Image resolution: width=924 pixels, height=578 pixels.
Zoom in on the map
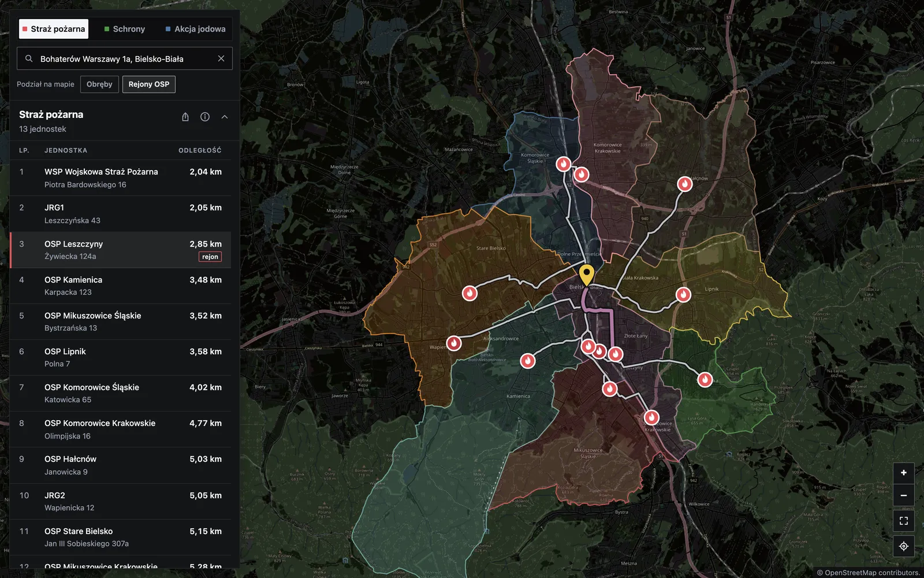pyautogui.click(x=904, y=473)
